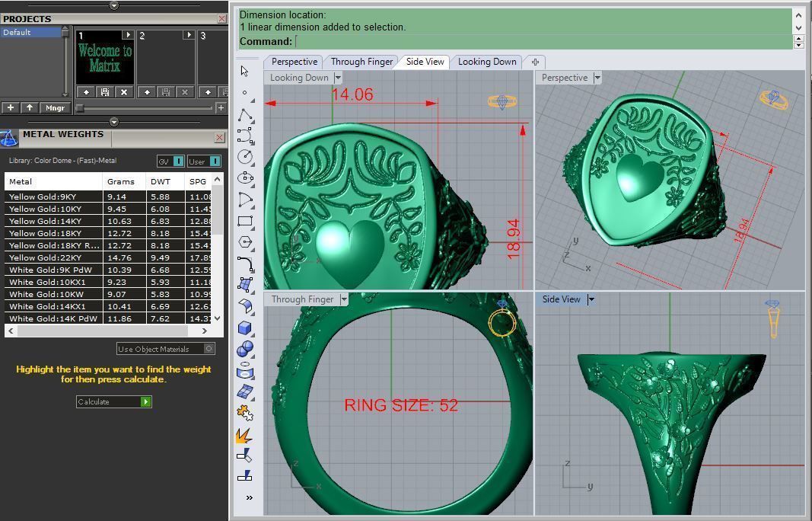Select the White Gold:10KW row
Viewport: 812px width, 521px height.
[x=109, y=295]
